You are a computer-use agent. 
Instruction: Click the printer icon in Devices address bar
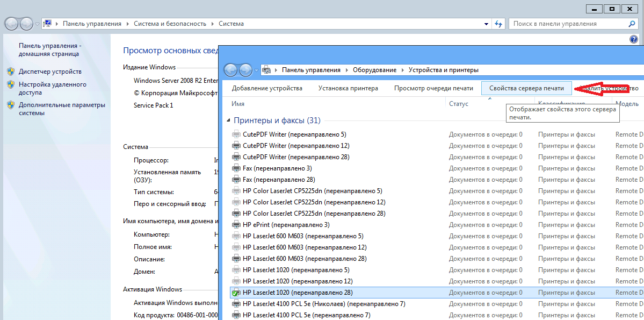(266, 70)
